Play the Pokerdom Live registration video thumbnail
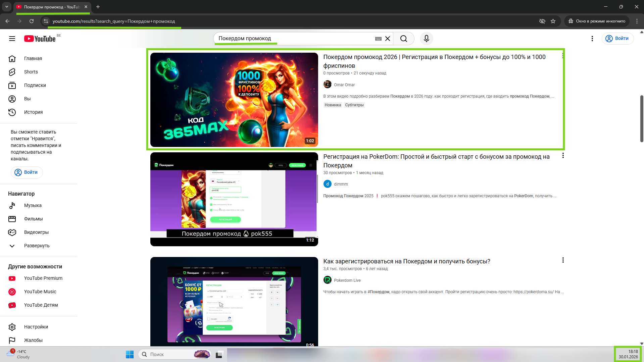The width and height of the screenshot is (644, 362). [x=234, y=302]
